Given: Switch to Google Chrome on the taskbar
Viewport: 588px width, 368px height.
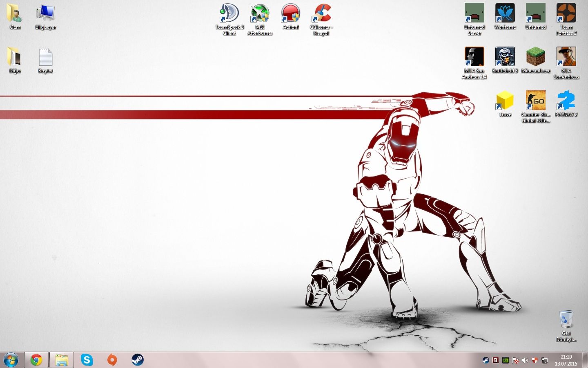Looking at the screenshot, I should 36,360.
